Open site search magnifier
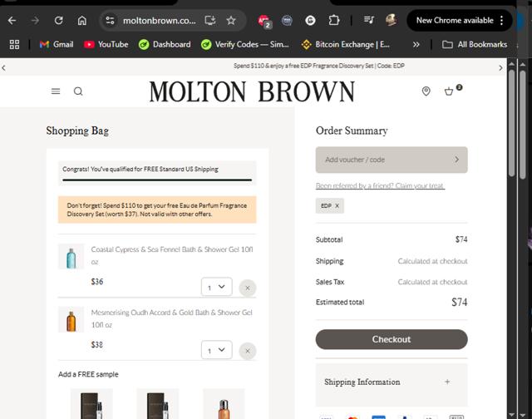 (x=78, y=91)
